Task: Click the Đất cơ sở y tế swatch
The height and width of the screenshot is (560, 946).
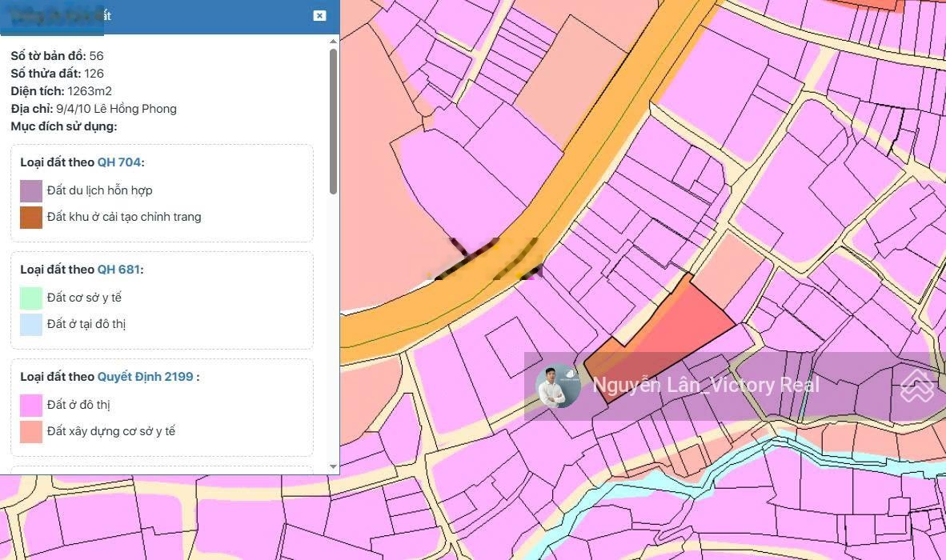Action: click(x=30, y=298)
